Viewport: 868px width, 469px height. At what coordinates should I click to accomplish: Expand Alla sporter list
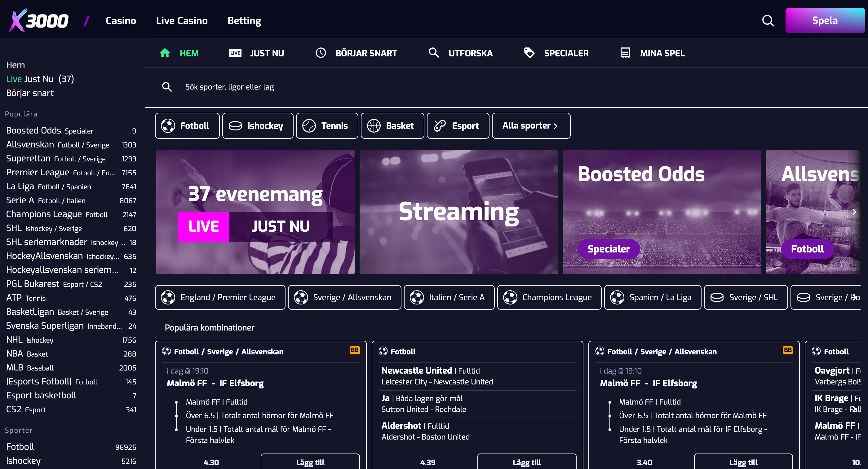(x=531, y=125)
